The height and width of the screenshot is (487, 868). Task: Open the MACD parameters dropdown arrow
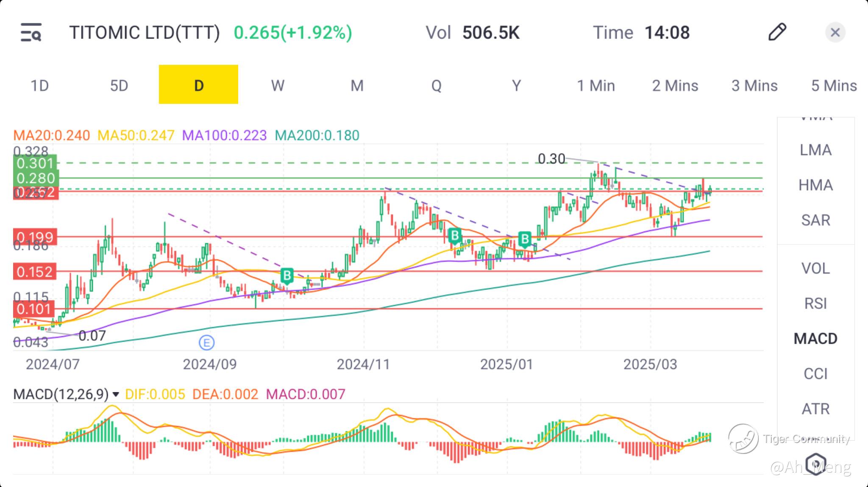point(115,395)
